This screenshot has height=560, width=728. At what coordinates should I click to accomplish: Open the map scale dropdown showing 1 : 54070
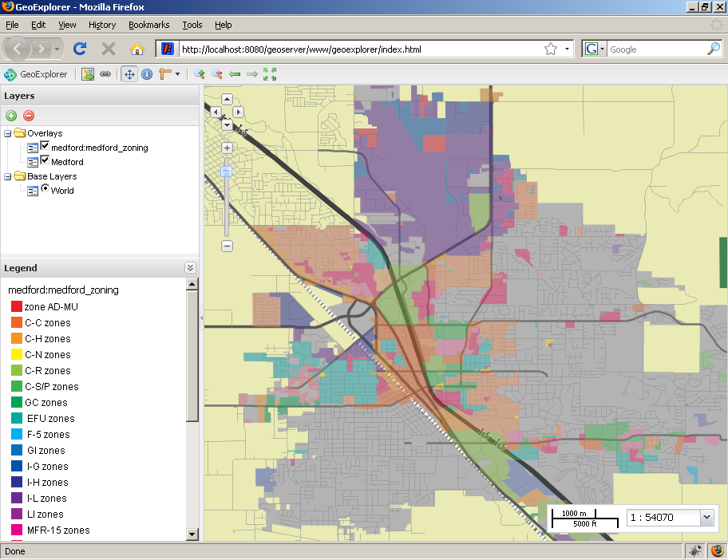[706, 517]
